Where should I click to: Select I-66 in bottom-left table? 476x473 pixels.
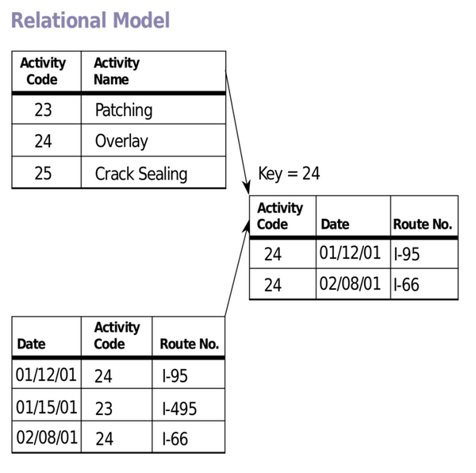tap(175, 439)
